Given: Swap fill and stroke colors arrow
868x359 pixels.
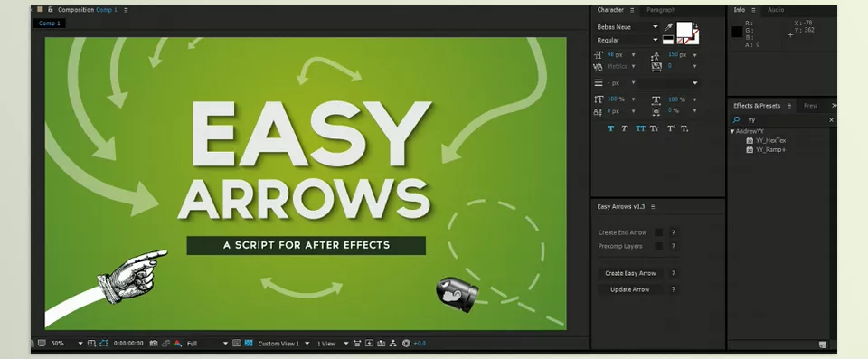Looking at the screenshot, I should click(x=695, y=25).
